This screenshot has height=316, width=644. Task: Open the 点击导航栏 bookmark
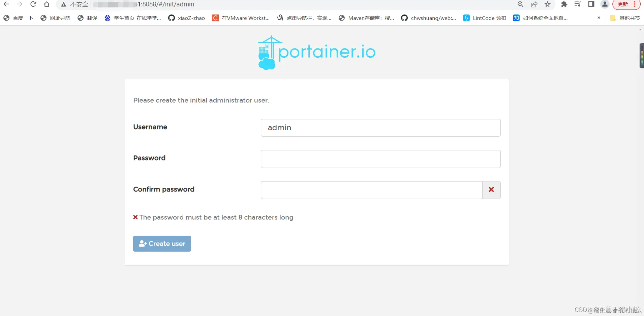tap(304, 18)
